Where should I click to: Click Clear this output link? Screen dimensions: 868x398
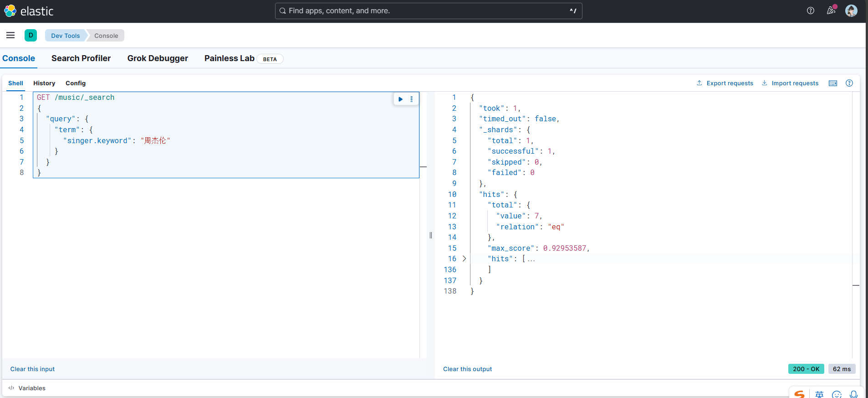point(467,369)
